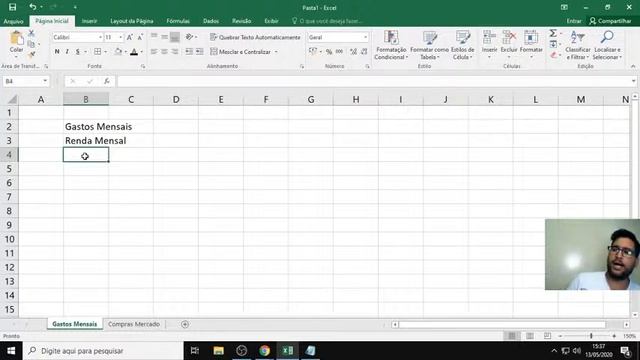This screenshot has width=640, height=360.
Task: Open the Calibri font name dropdown
Action: pos(100,37)
